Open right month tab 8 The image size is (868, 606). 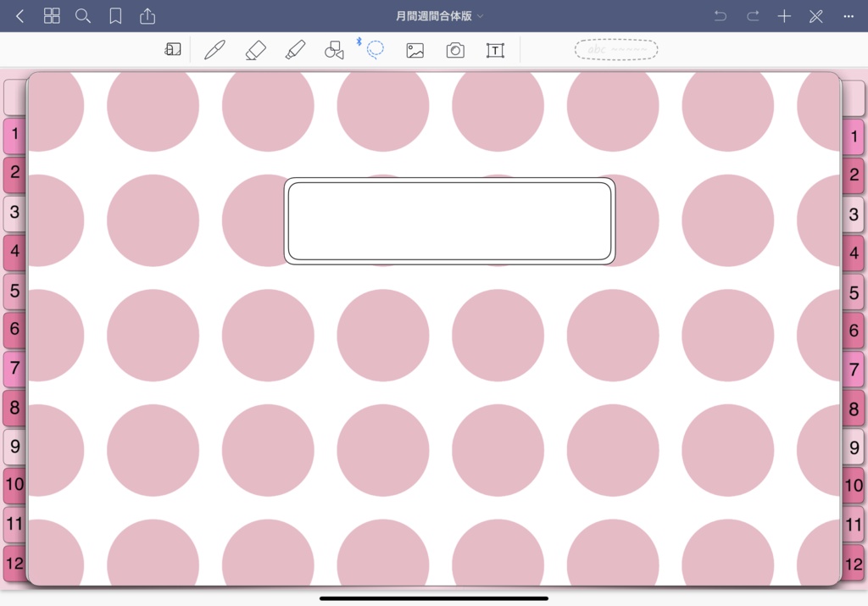[x=854, y=409]
